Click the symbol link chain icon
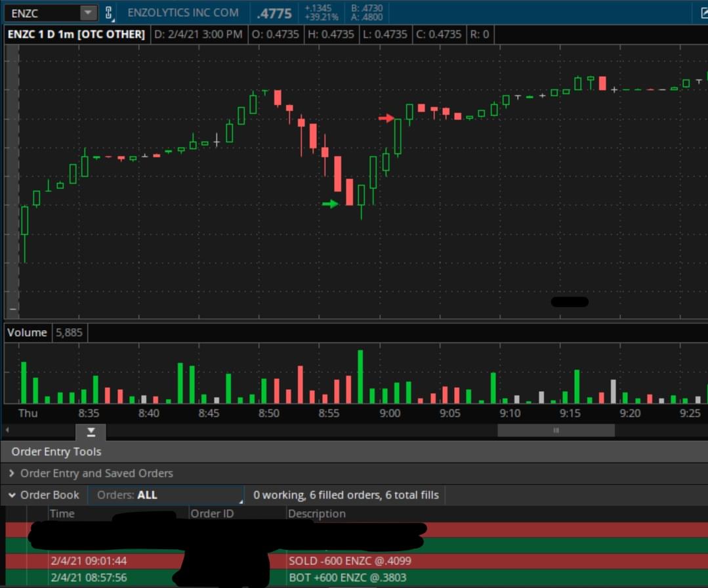 pyautogui.click(x=109, y=13)
